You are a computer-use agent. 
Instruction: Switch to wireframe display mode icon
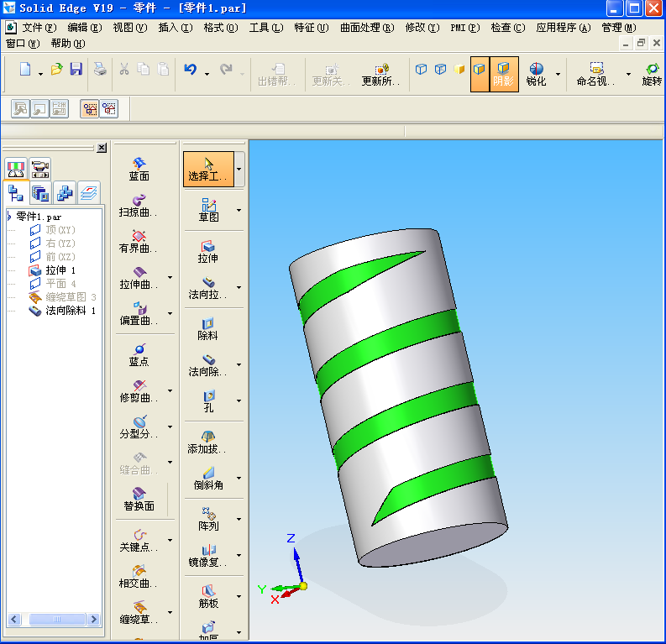(421, 69)
